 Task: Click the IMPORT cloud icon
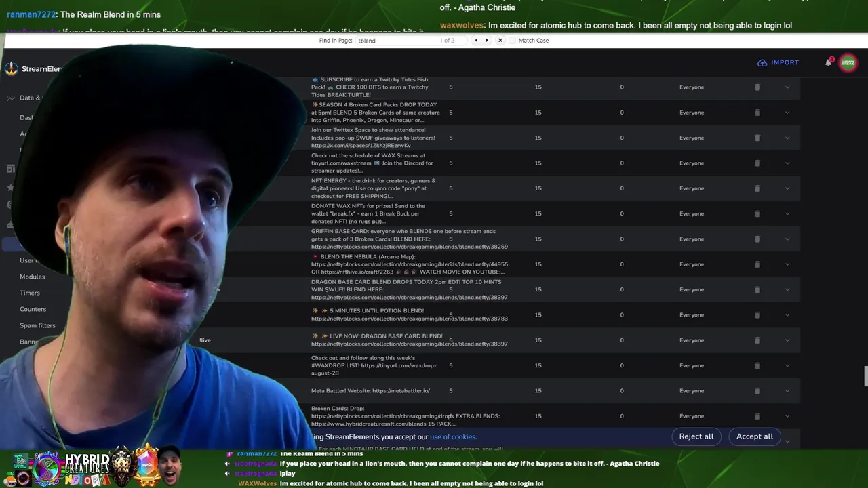762,62
